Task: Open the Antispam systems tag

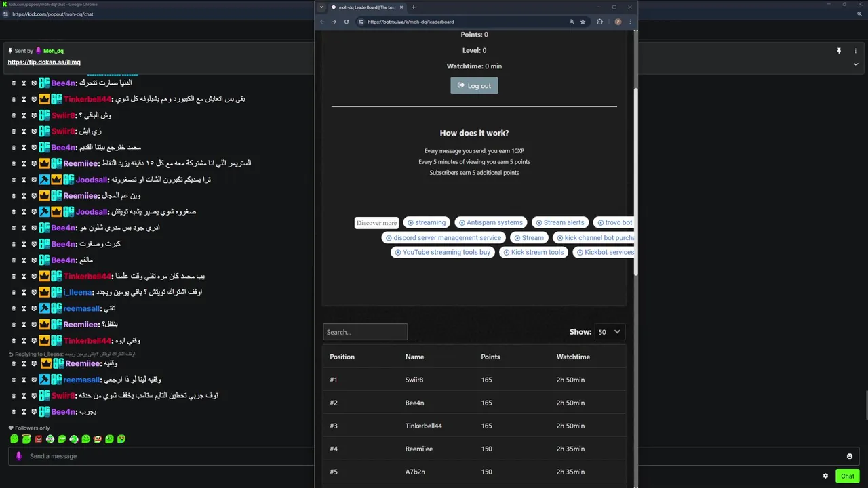Action: (490, 222)
